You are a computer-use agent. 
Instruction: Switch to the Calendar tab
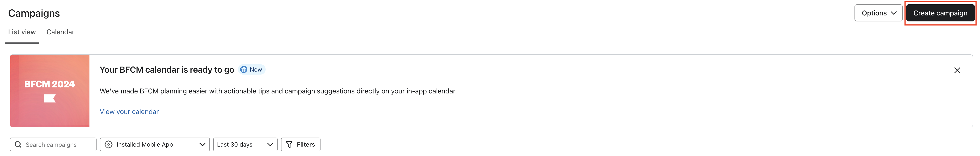pos(60,32)
